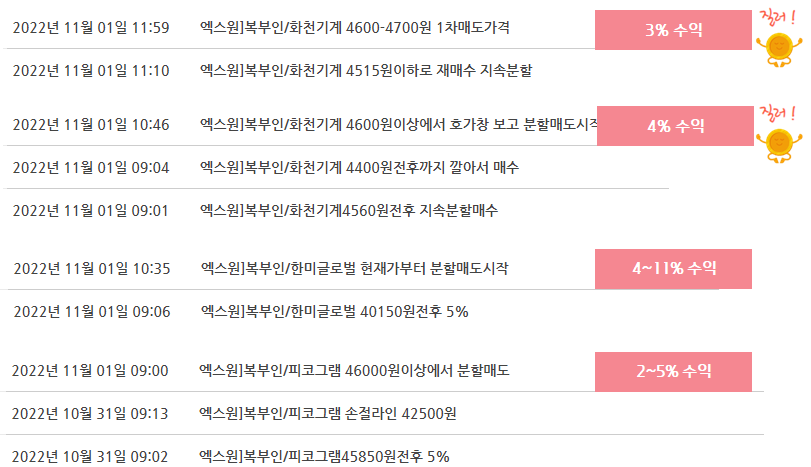
Task: Click the 2022년 10월 31일 09:13 timestamp
Action: [x=90, y=414]
